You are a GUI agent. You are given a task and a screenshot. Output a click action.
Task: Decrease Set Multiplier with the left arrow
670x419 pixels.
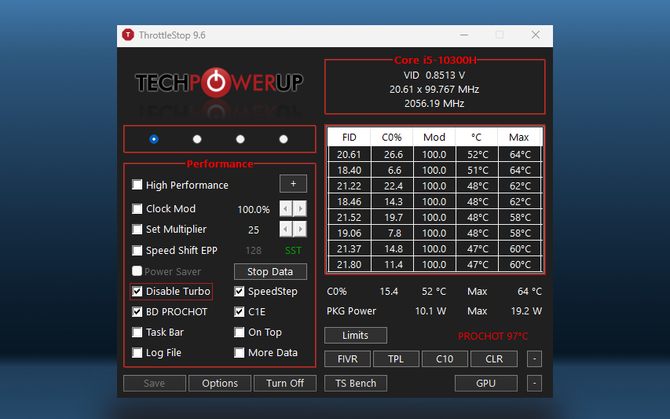tap(286, 229)
